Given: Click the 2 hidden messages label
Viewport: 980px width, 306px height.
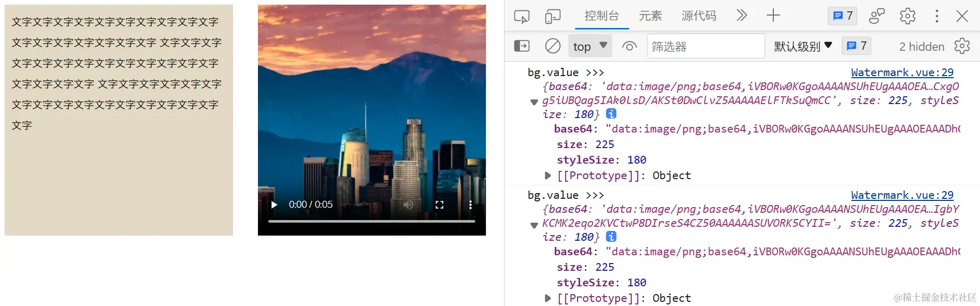Looking at the screenshot, I should [921, 47].
